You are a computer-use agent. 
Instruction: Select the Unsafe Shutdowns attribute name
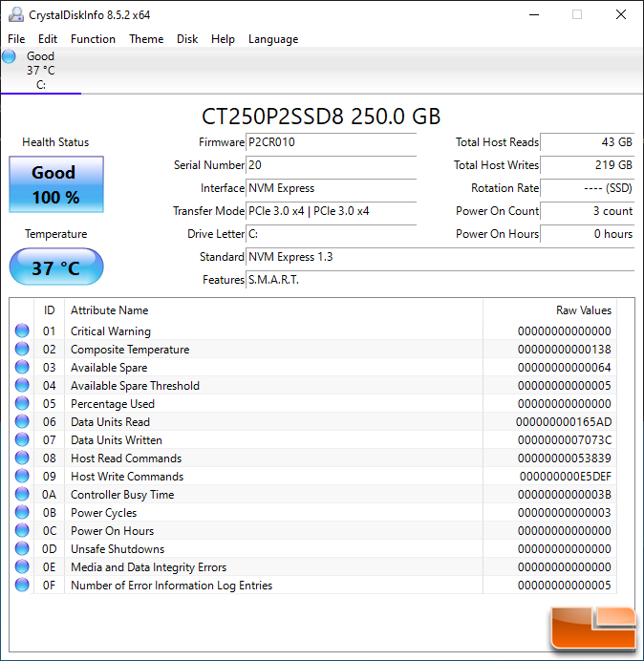click(118, 549)
